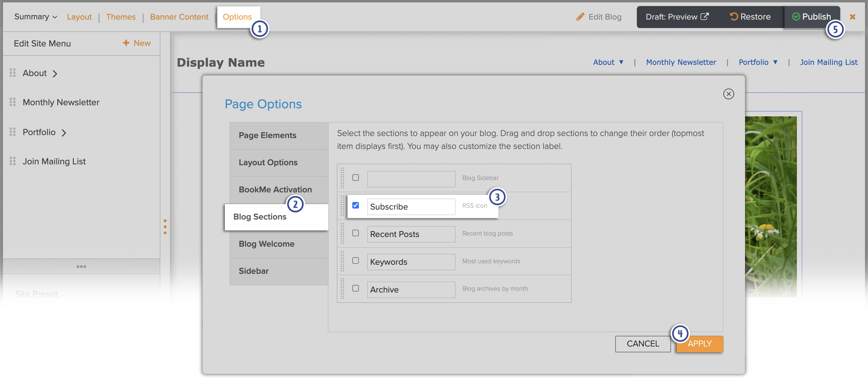Click the Subscribe label field
Viewport: 868px width, 389px height.
click(x=411, y=207)
